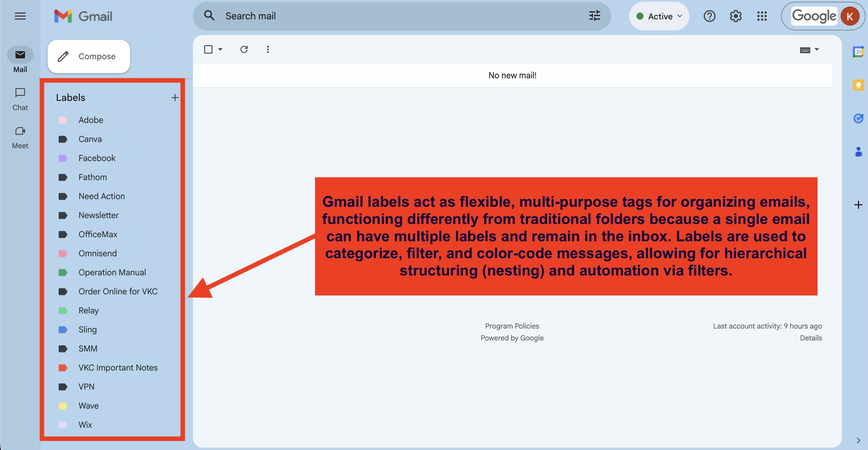The width and height of the screenshot is (868, 450).
Task: Click the Labels heading
Action: (71, 98)
